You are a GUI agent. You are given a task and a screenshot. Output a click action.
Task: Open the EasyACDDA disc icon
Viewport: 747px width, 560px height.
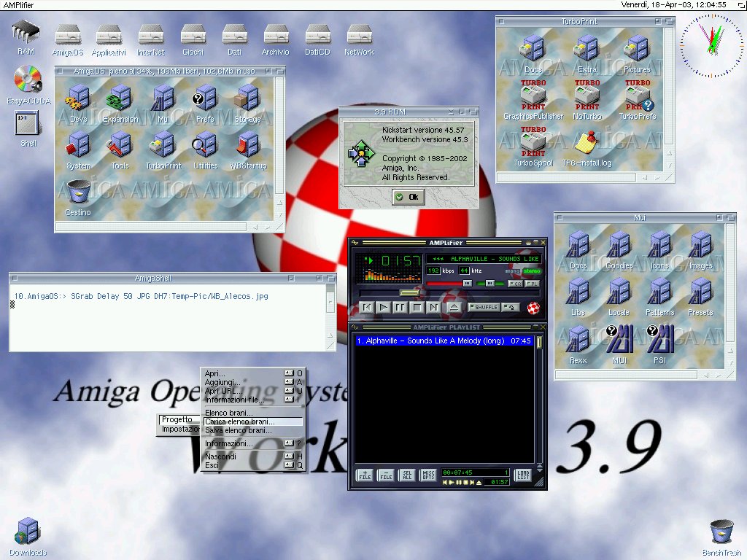(28, 80)
